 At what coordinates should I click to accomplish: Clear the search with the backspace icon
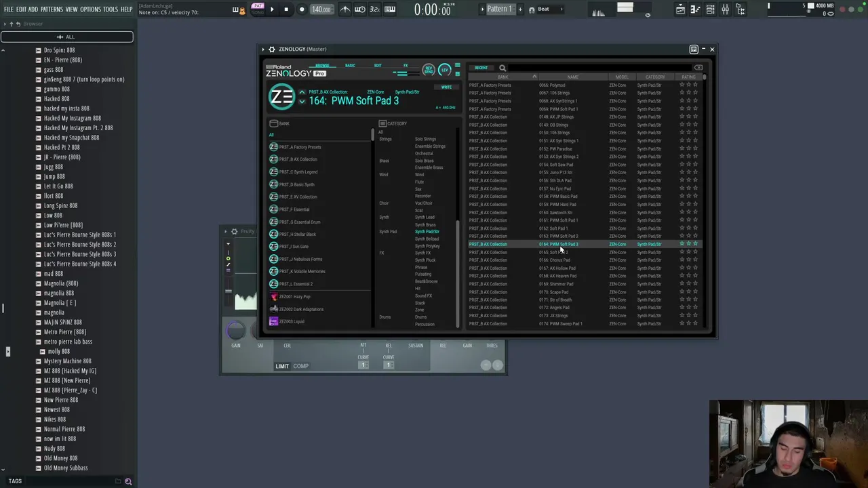698,68
